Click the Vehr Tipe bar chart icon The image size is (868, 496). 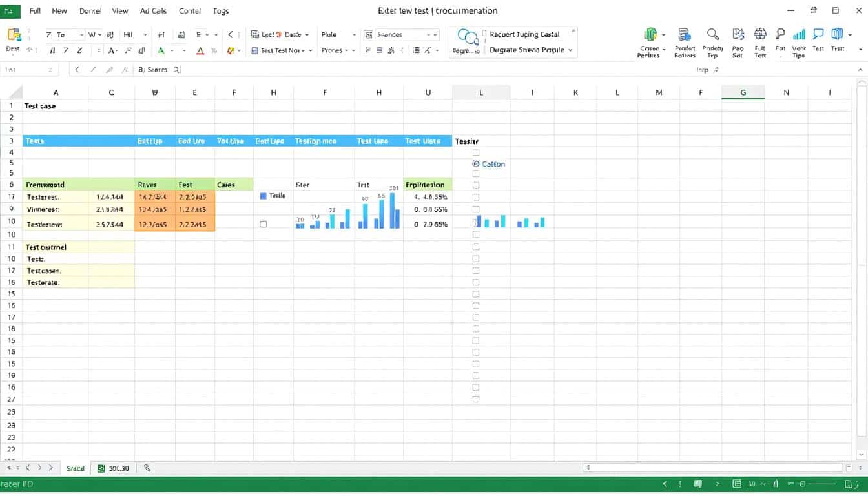point(799,35)
